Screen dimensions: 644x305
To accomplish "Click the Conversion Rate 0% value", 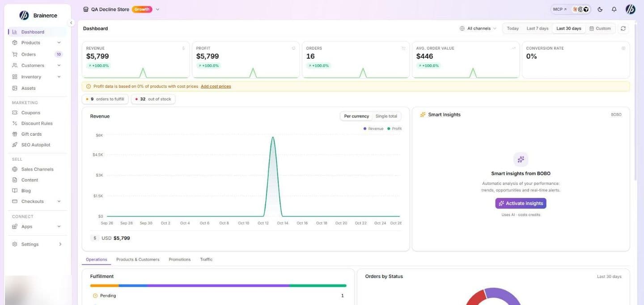I will pos(531,56).
